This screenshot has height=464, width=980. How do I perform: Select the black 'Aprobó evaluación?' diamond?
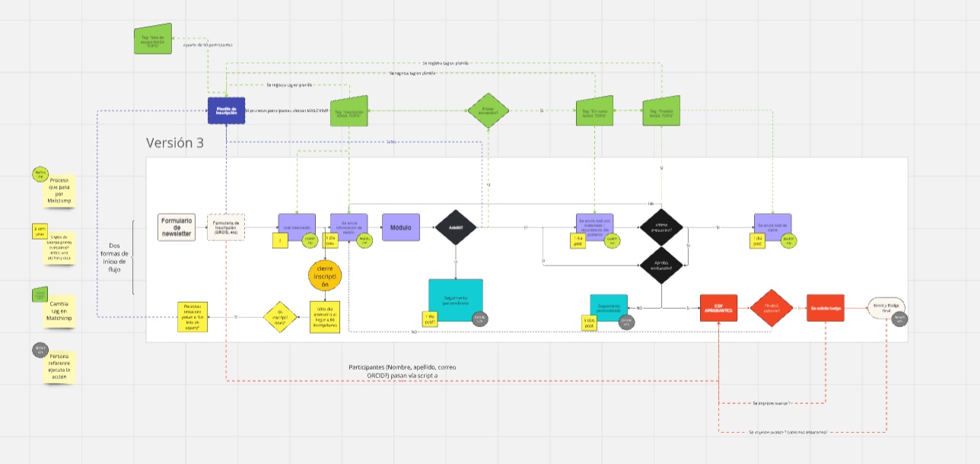(x=661, y=265)
